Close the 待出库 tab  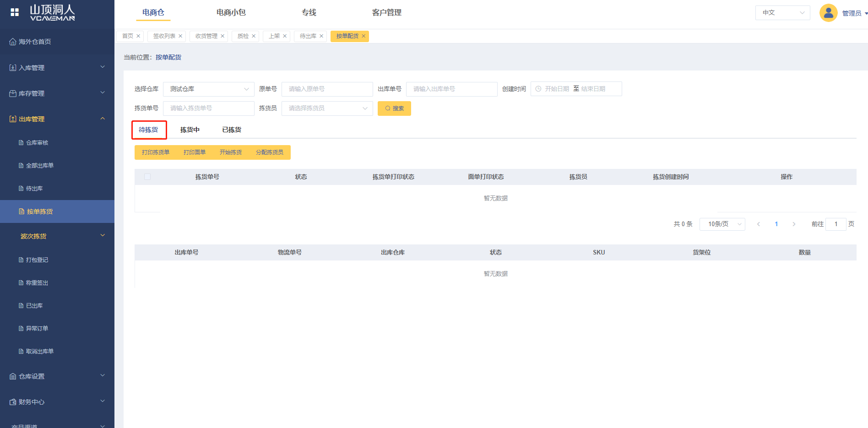[321, 36]
